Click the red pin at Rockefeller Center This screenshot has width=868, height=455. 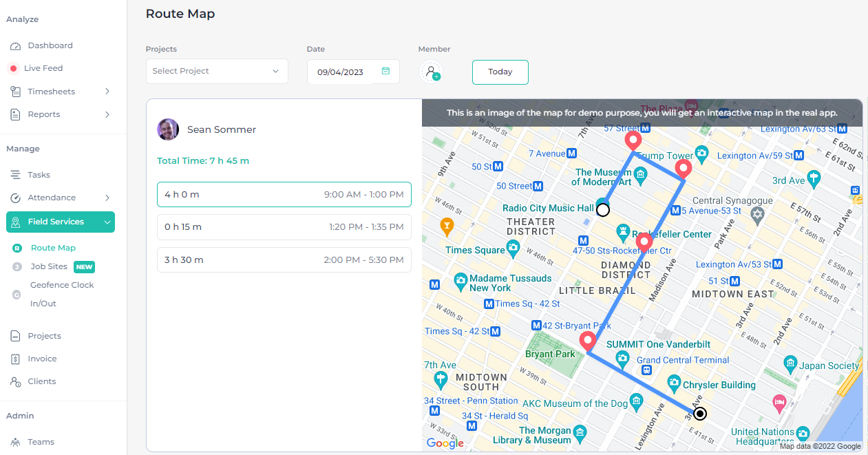tap(644, 242)
